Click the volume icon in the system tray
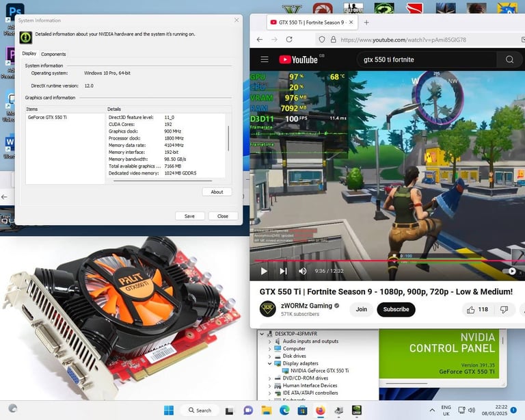The image size is (525, 420). (x=472, y=410)
